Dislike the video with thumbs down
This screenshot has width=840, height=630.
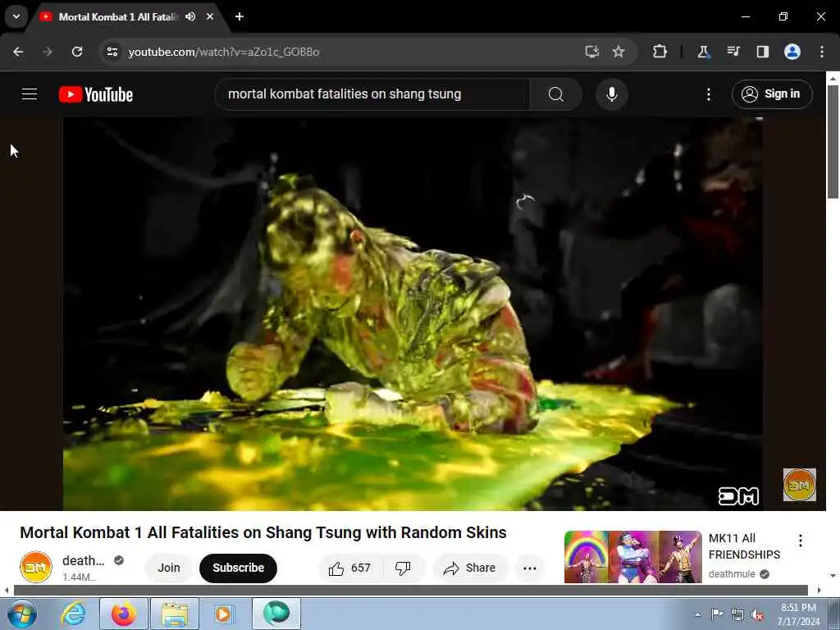pyautogui.click(x=403, y=568)
